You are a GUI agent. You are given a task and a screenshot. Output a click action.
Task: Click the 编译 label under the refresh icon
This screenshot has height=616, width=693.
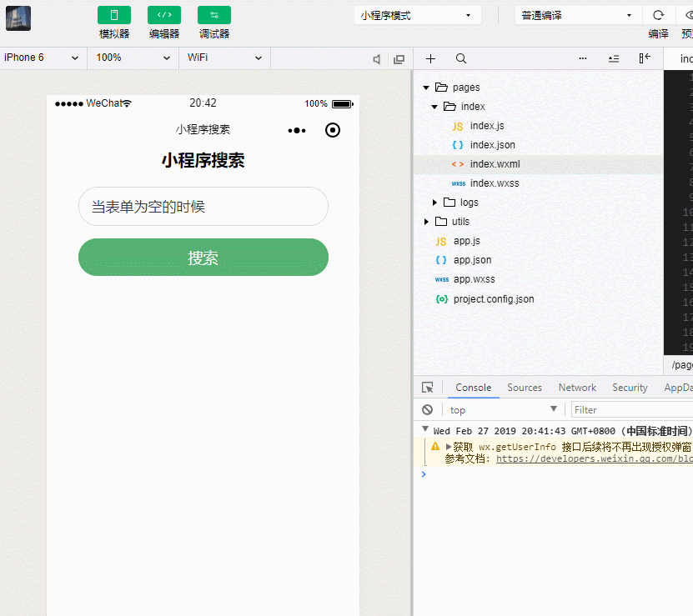tap(658, 34)
